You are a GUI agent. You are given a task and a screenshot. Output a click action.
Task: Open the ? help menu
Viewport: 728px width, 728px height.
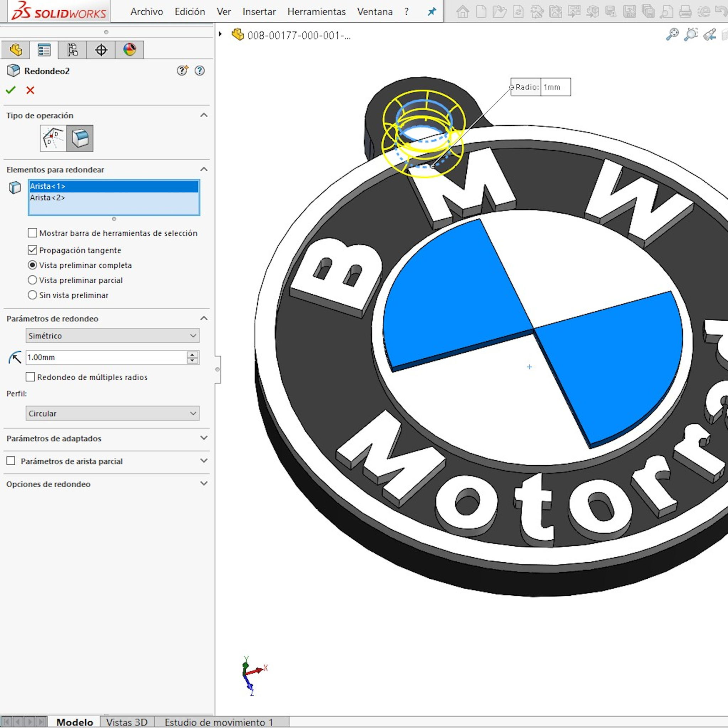point(406,12)
